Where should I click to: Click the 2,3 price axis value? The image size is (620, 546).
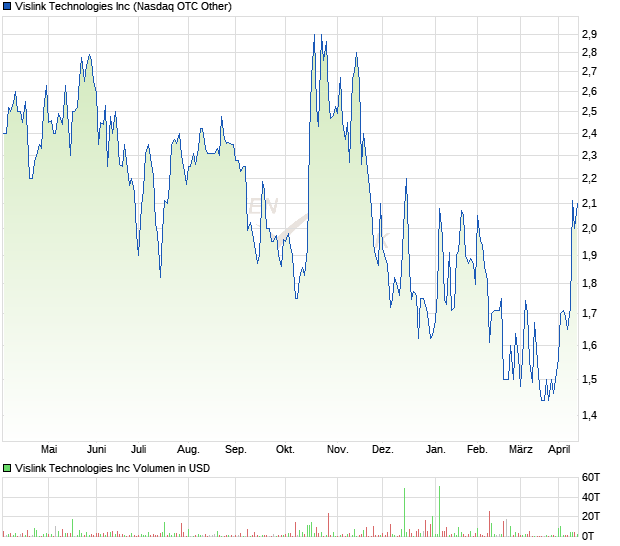pyautogui.click(x=589, y=155)
